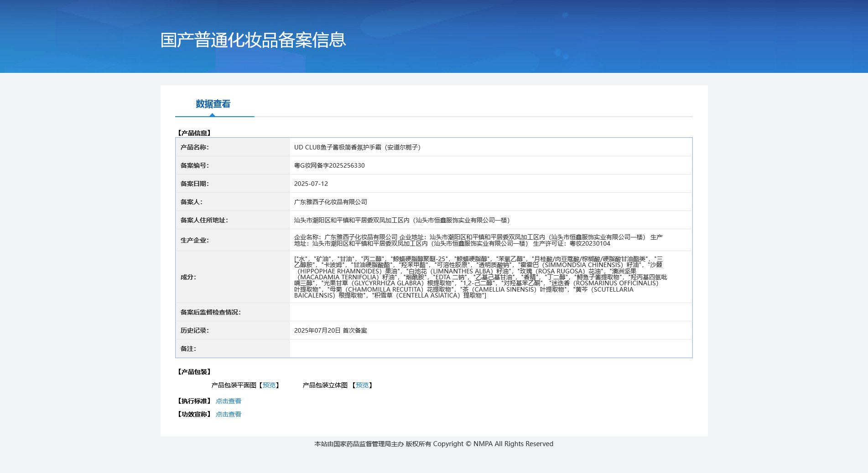868x473 pixels.
Task: Click the empty 备注 value cell
Action: [x=490, y=349]
